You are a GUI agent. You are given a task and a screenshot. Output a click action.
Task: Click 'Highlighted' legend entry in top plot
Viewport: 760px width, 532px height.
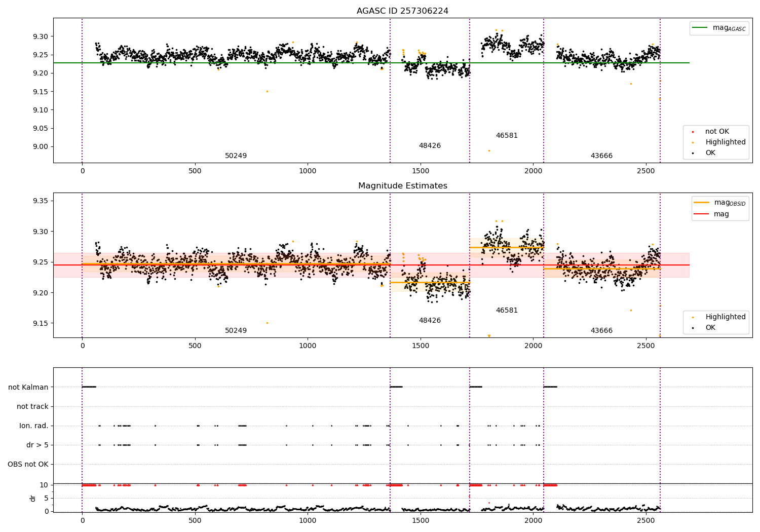pyautogui.click(x=725, y=142)
